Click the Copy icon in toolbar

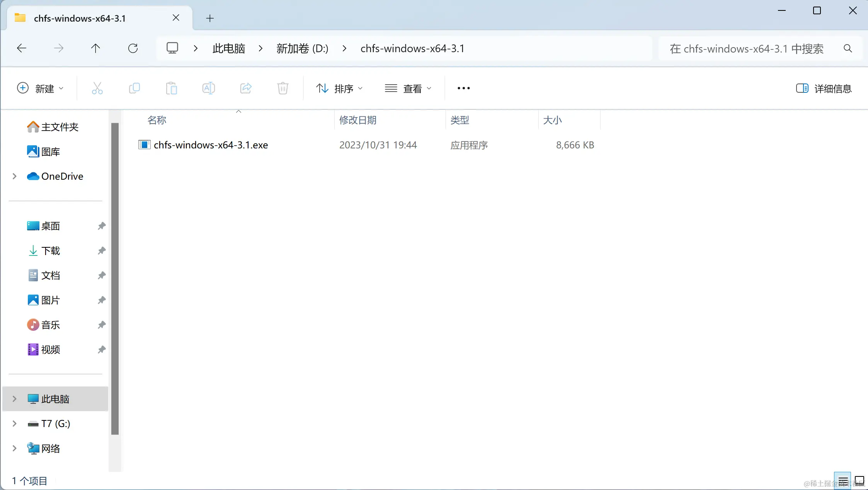pyautogui.click(x=134, y=88)
